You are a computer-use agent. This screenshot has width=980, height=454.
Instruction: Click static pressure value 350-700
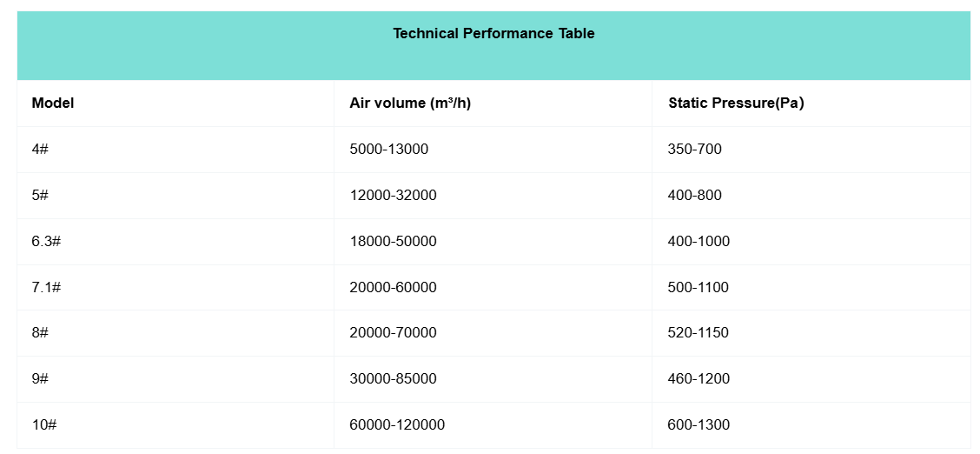pyautogui.click(x=695, y=150)
